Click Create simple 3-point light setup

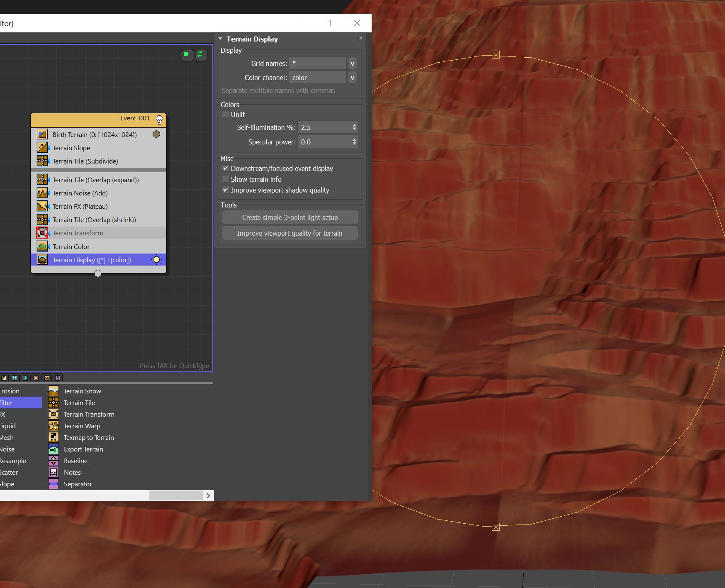click(x=290, y=217)
